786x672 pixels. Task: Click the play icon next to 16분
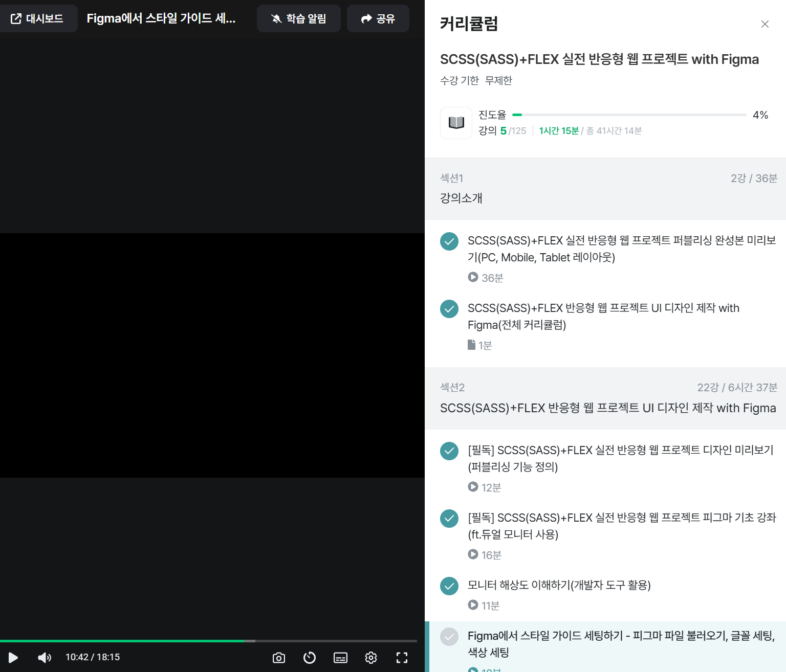point(473,554)
